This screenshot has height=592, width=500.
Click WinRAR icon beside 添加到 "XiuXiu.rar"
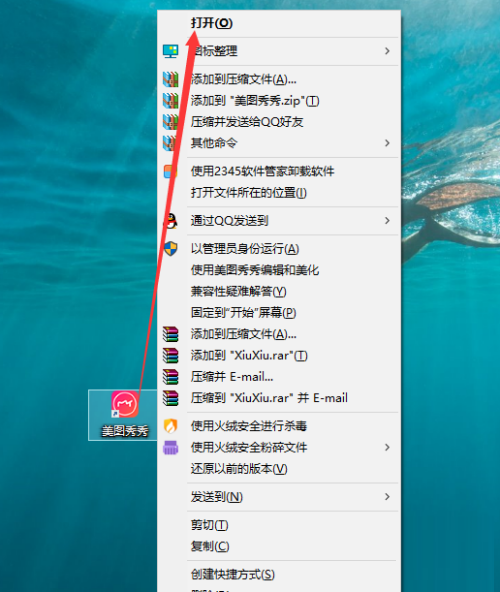(170, 355)
